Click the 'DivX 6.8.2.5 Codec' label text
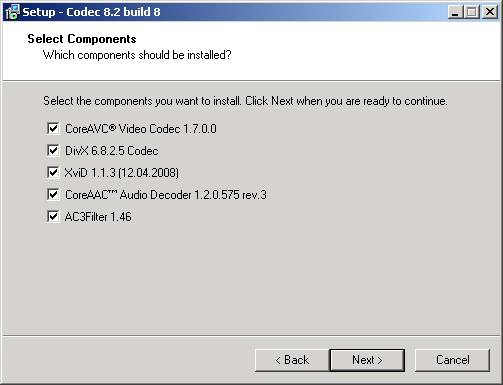This screenshot has height=385, width=503. 111,151
